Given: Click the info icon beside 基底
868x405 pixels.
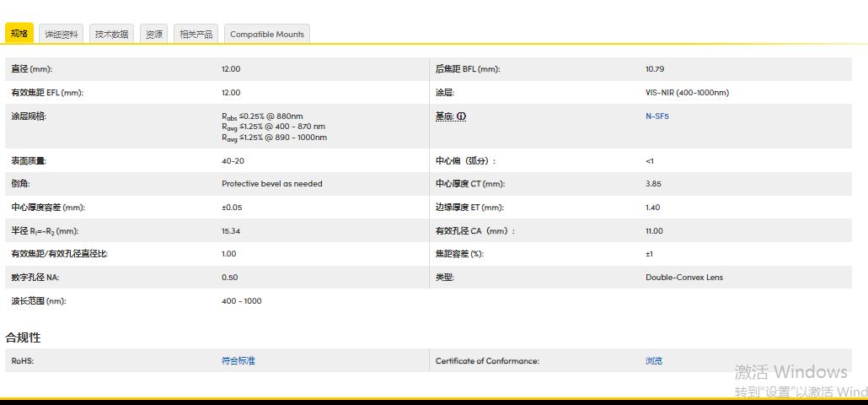Looking at the screenshot, I should (x=462, y=116).
